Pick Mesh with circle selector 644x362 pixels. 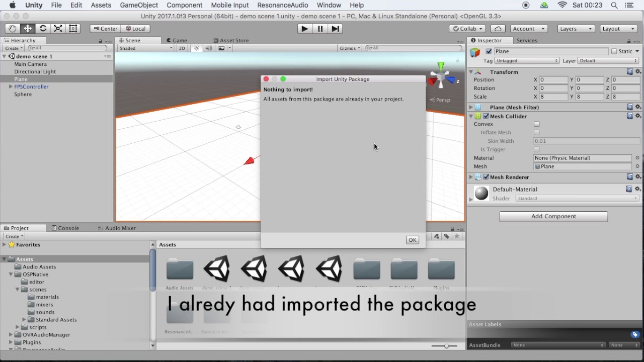pyautogui.click(x=637, y=166)
